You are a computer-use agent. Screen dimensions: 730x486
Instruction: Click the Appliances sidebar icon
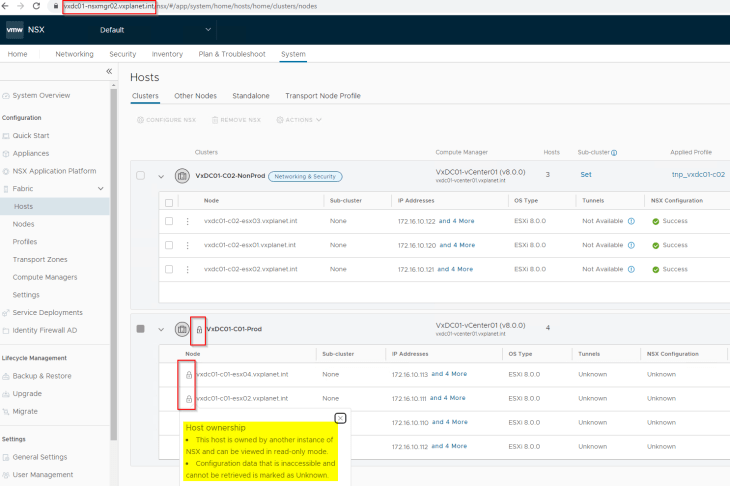tap(6, 153)
